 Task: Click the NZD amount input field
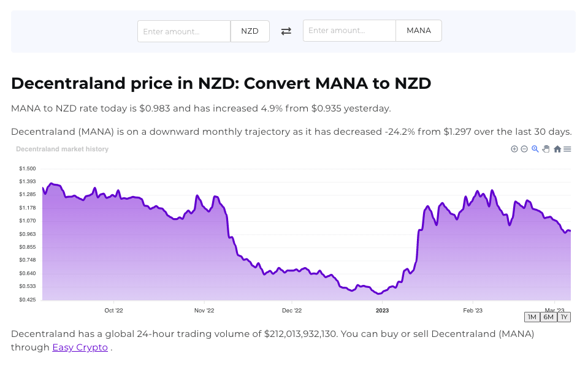(x=184, y=31)
